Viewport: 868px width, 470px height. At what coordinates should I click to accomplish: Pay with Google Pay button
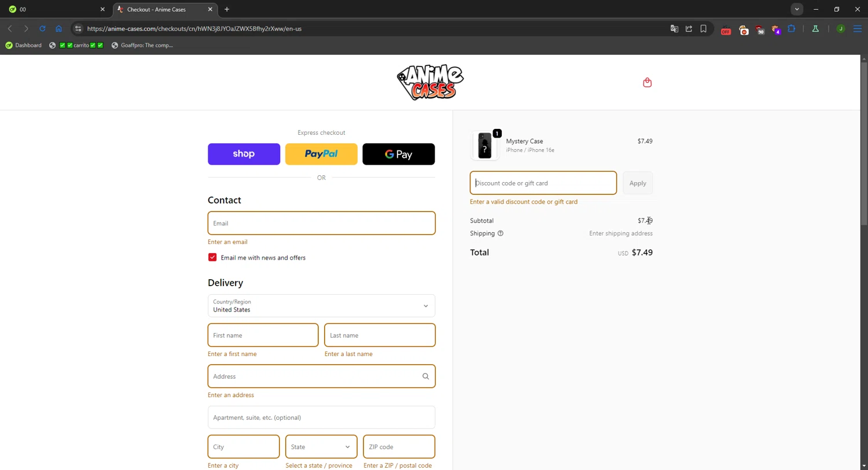tap(399, 154)
